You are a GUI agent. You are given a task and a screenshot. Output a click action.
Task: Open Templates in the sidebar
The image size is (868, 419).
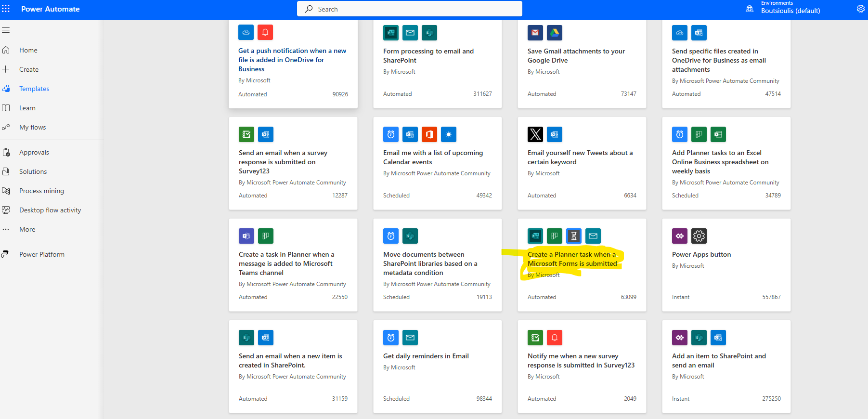[x=34, y=89]
